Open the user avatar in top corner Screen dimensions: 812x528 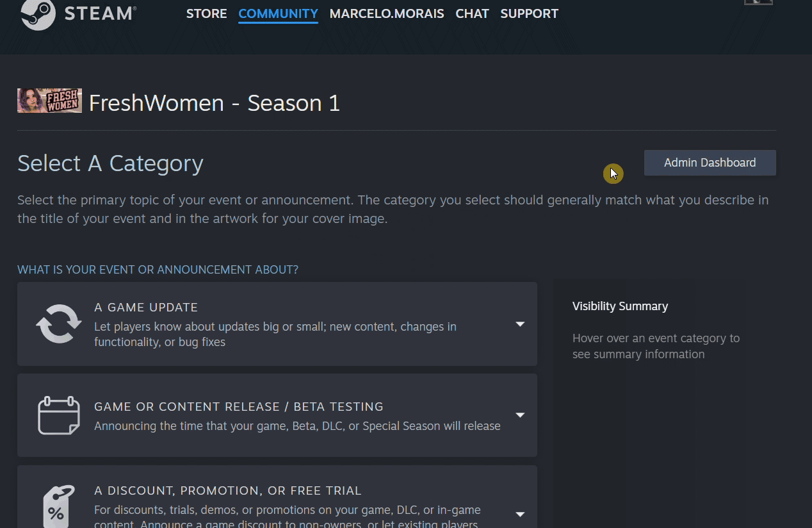[x=758, y=3]
